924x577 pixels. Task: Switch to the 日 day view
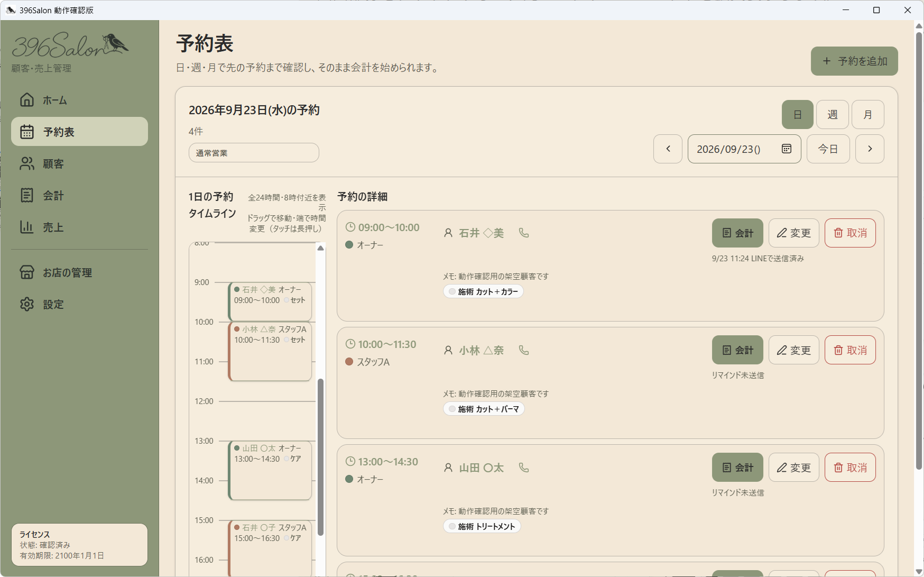point(798,114)
